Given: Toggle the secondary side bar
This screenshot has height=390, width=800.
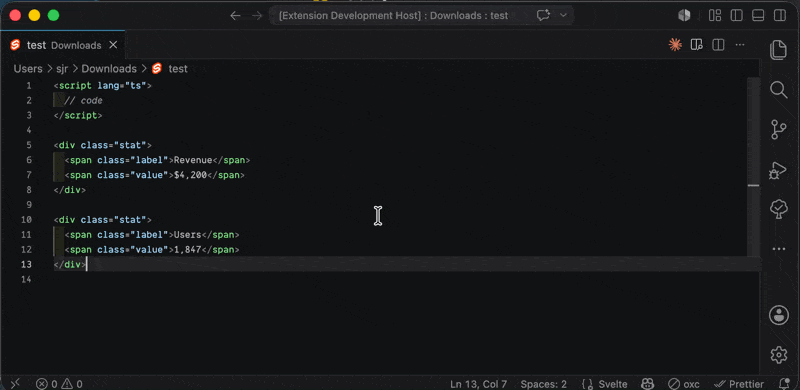Looking at the screenshot, I should click(x=780, y=15).
